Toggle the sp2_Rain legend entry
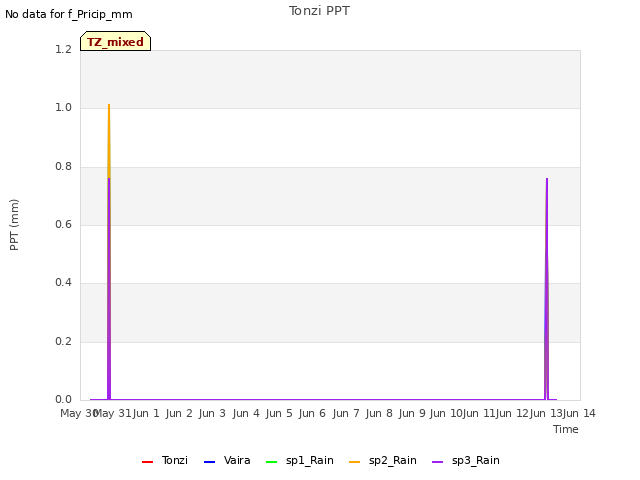The width and height of the screenshot is (640, 480). [x=383, y=460]
